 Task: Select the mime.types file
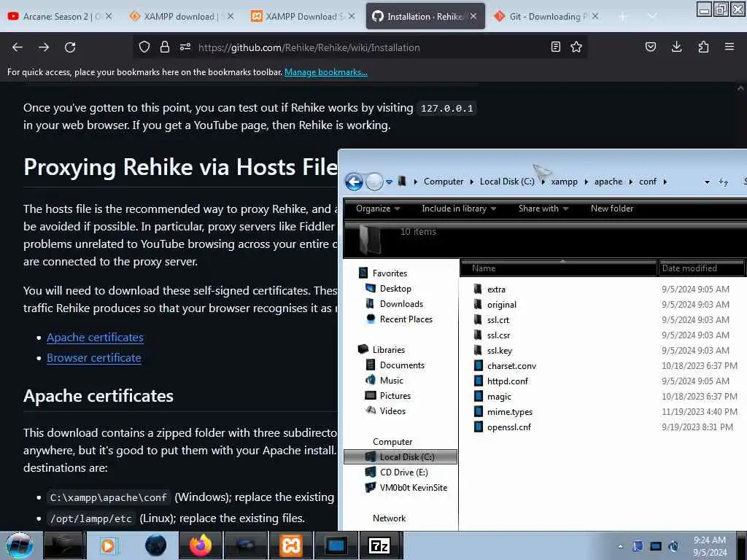(510, 412)
